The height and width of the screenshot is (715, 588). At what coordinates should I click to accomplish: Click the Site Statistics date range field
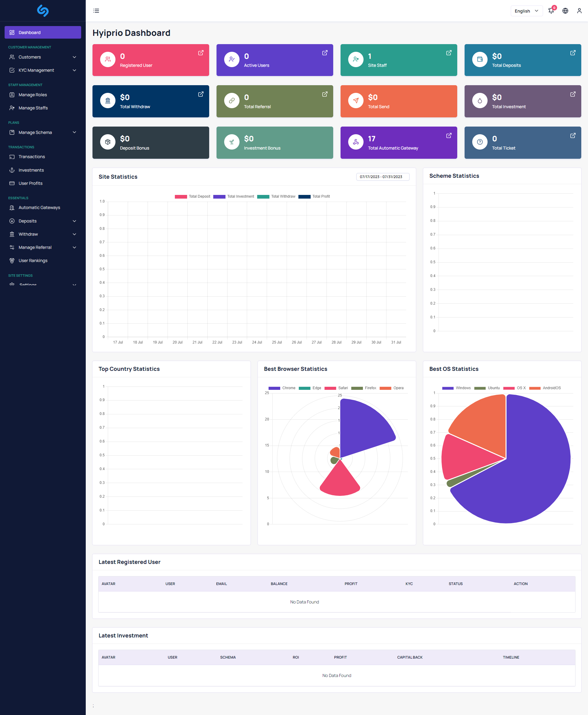click(383, 177)
